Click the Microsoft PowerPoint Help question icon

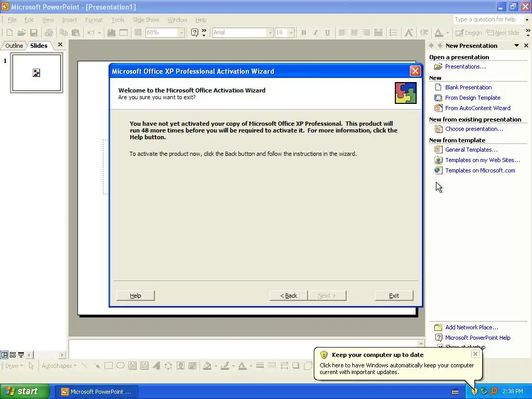[x=194, y=33]
